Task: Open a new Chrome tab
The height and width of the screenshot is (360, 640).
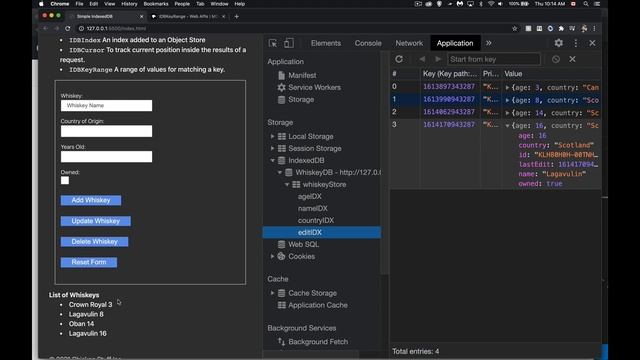Action: (236, 16)
